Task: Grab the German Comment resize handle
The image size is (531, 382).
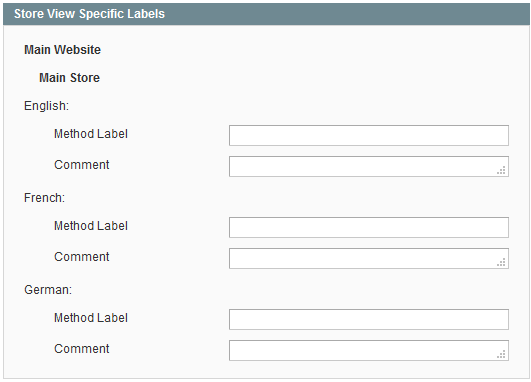Action: pyautogui.click(x=501, y=355)
